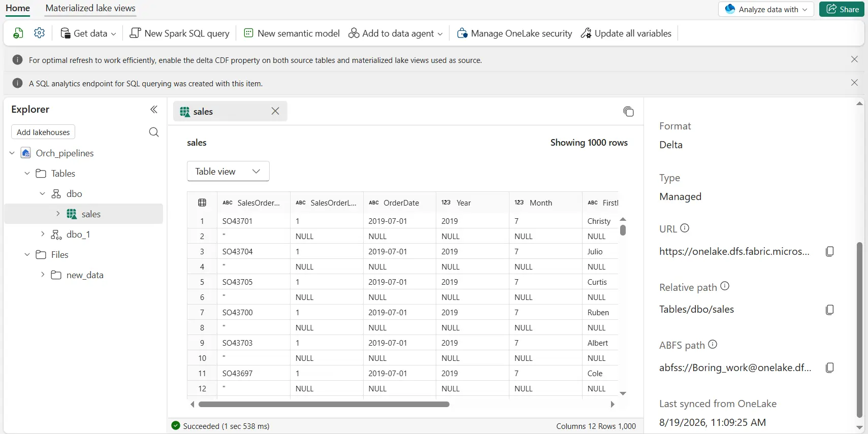
Task: Click the Year column header
Action: coord(473,203)
